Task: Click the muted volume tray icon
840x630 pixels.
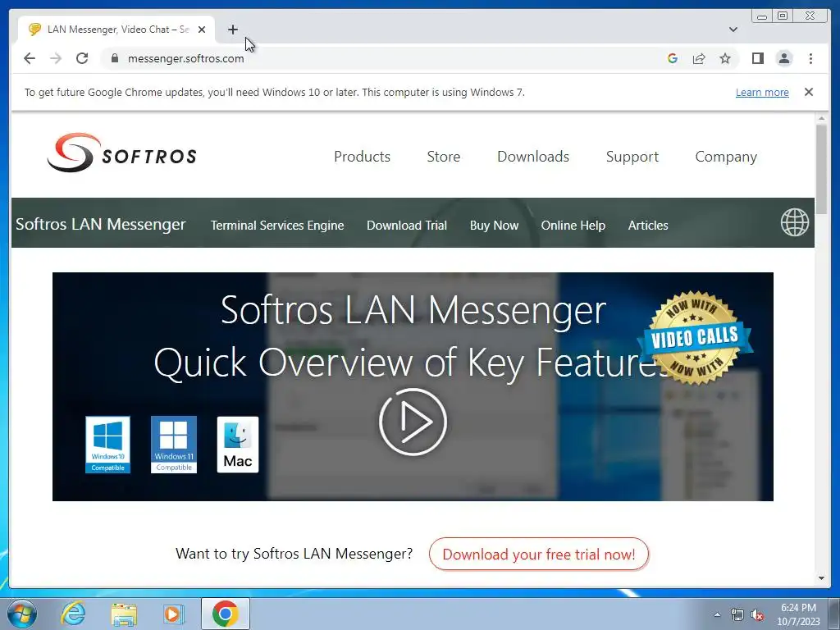Action: pos(757,615)
